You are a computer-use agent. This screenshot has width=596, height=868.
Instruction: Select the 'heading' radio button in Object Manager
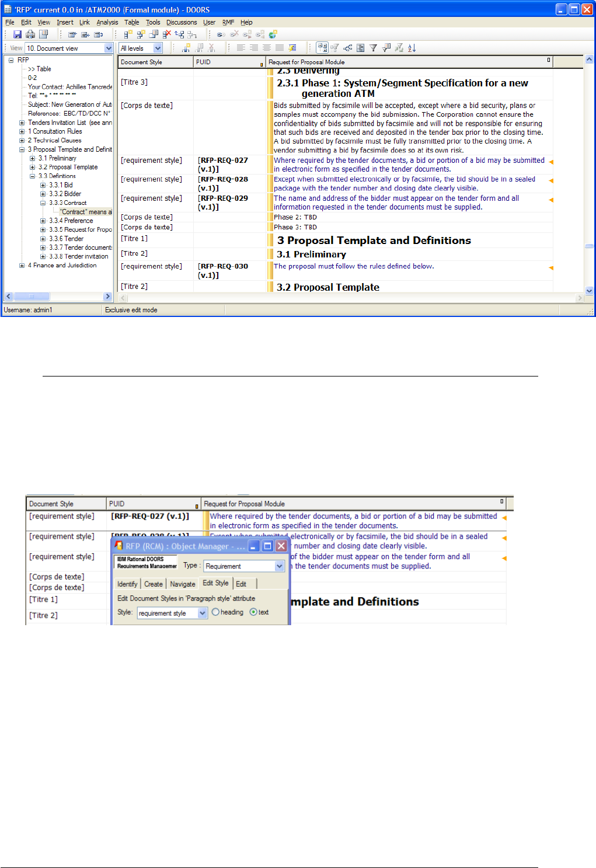point(215,612)
